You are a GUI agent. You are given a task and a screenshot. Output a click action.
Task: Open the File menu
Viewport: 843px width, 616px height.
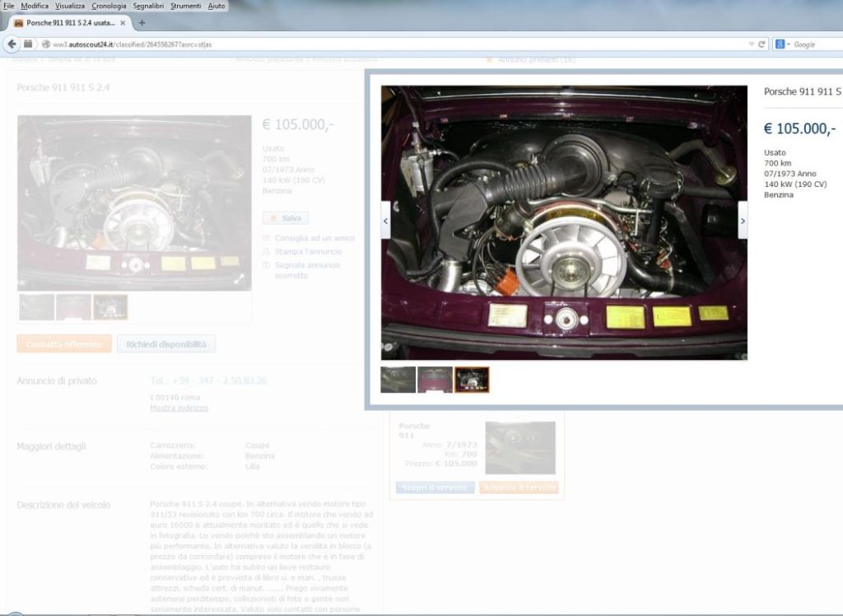pyautogui.click(x=8, y=6)
